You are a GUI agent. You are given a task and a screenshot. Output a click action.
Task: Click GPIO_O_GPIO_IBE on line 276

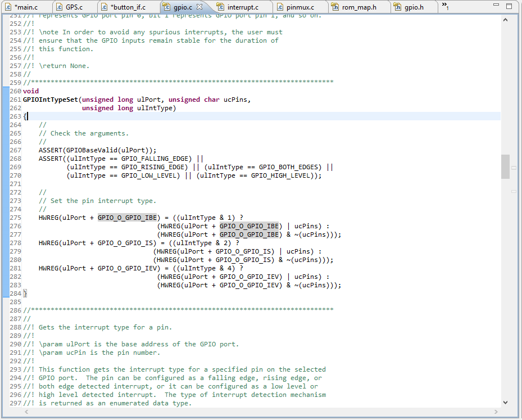pyautogui.click(x=249, y=226)
